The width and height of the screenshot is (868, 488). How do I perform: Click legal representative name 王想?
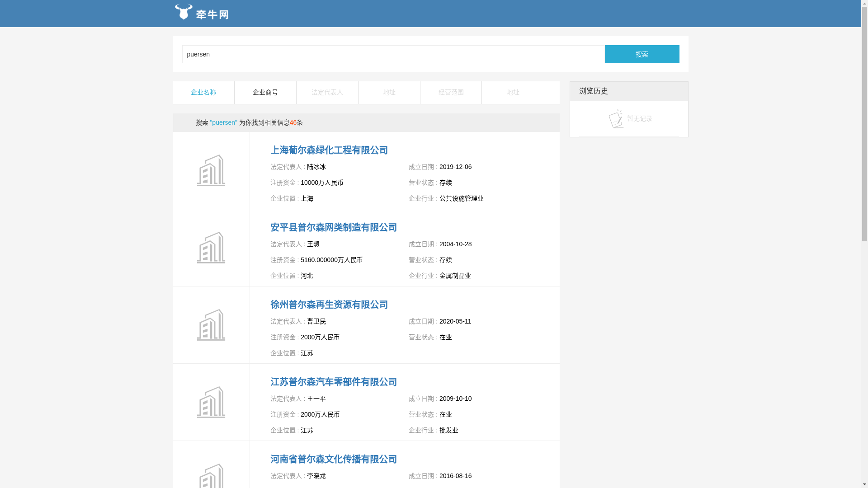[x=313, y=244]
